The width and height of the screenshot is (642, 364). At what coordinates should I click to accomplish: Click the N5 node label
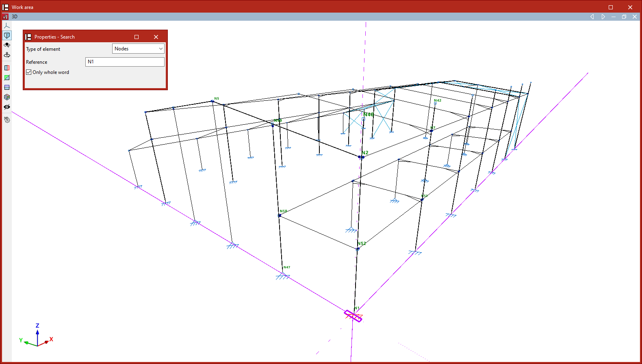pyautogui.click(x=217, y=99)
